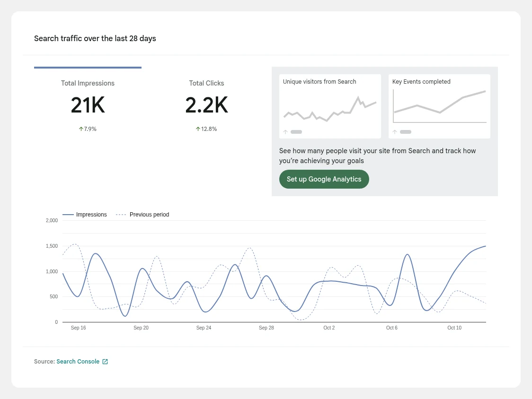Screen dimensions: 532x399
Task: Click the 1,500 y-axis label
Action: (x=52, y=246)
